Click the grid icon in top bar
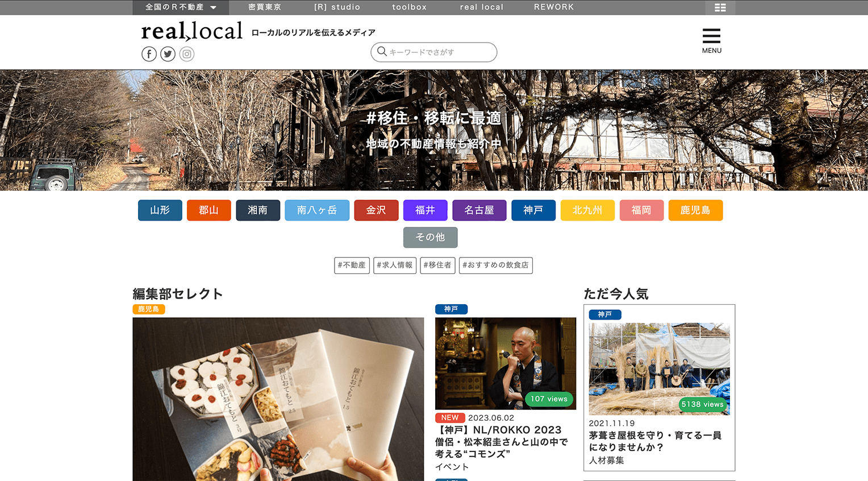 pos(720,7)
